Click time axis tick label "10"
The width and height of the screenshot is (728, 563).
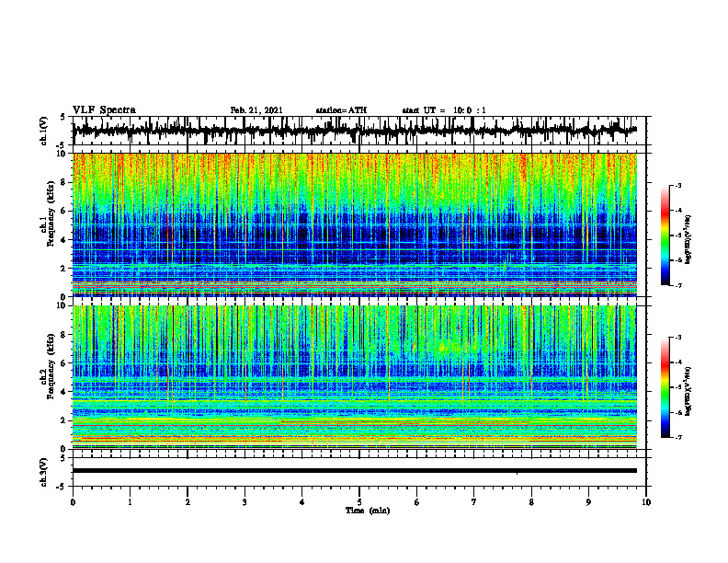(646, 502)
